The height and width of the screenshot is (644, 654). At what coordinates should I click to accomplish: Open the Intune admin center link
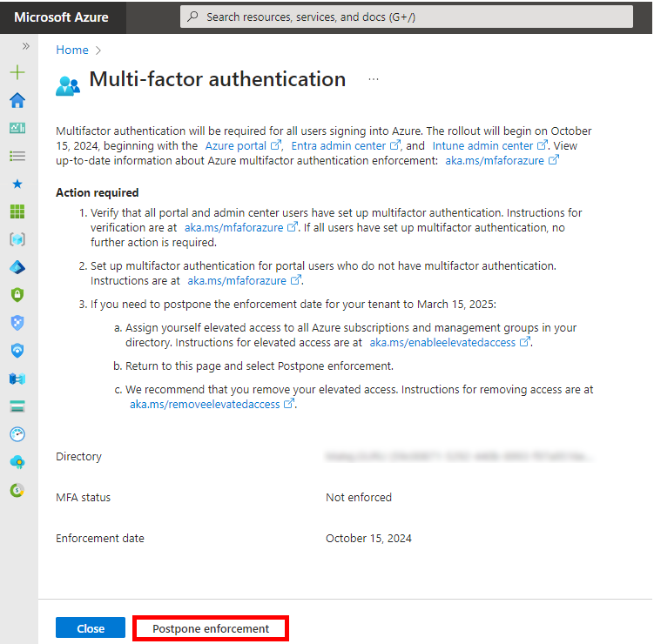tap(490, 146)
